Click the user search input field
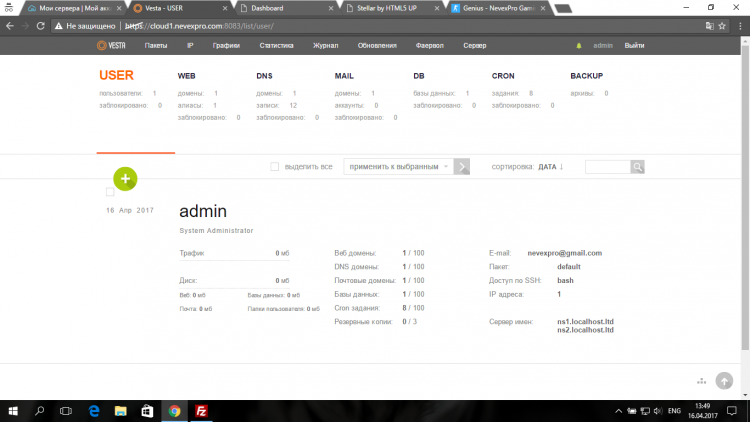This screenshot has width=750, height=422. (607, 167)
